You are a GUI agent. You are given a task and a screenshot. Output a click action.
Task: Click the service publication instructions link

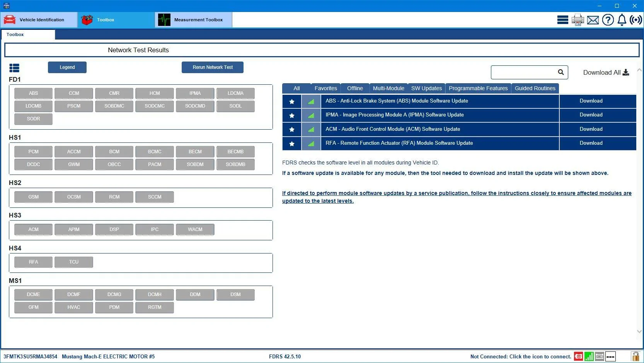point(457,197)
